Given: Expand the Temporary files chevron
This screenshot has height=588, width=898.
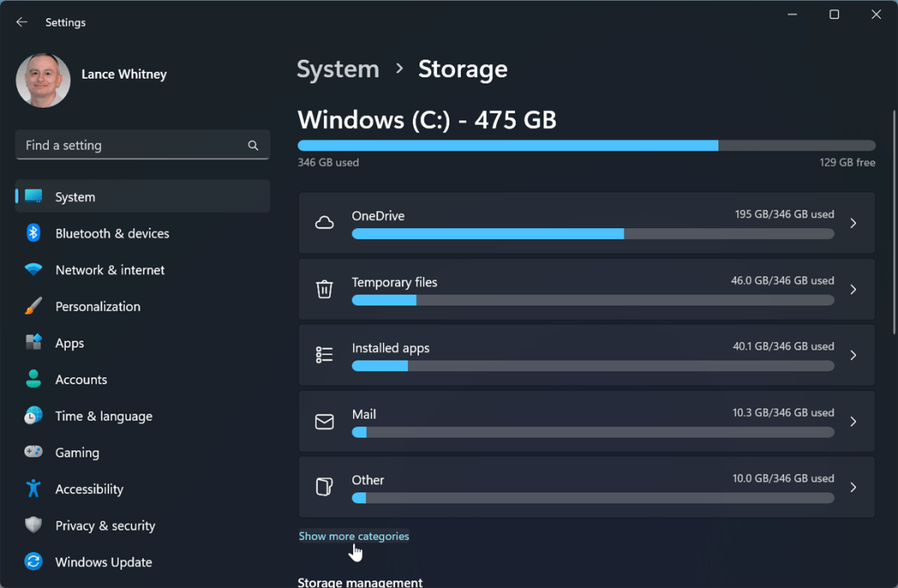Looking at the screenshot, I should pos(854,289).
